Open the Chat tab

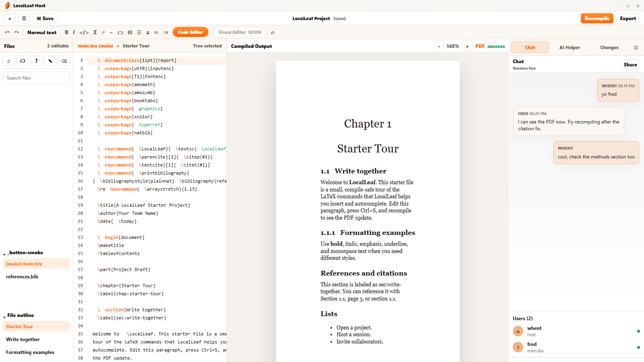click(x=530, y=47)
